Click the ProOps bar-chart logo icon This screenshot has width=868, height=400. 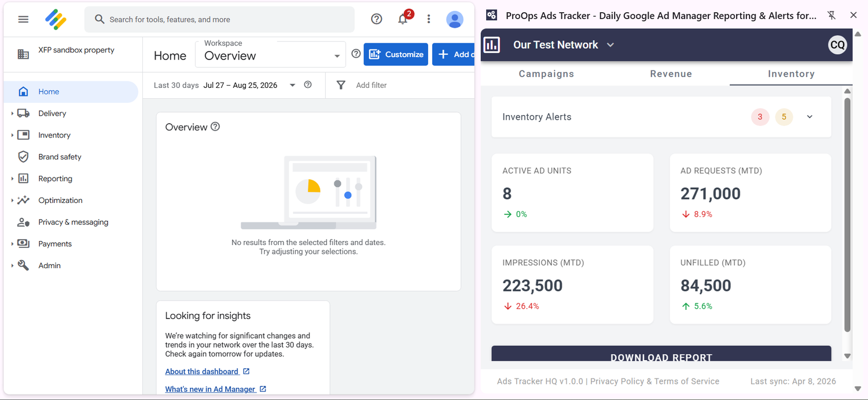[491, 45]
